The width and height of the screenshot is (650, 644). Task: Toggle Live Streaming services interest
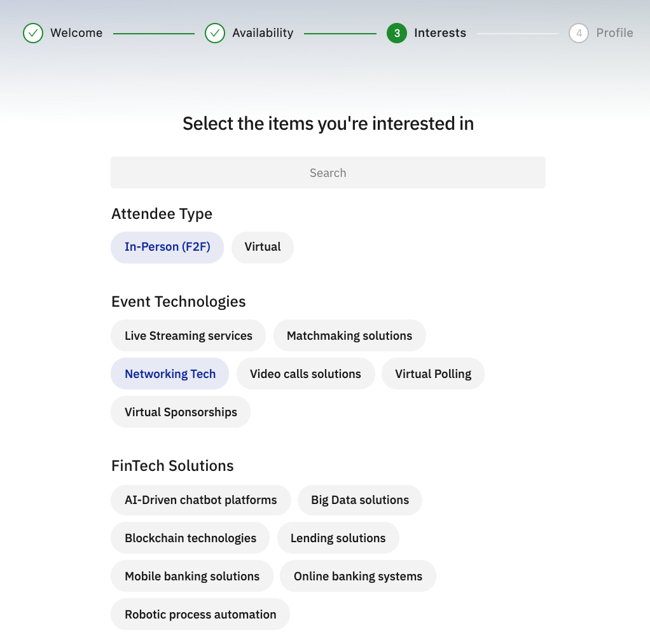pos(188,335)
